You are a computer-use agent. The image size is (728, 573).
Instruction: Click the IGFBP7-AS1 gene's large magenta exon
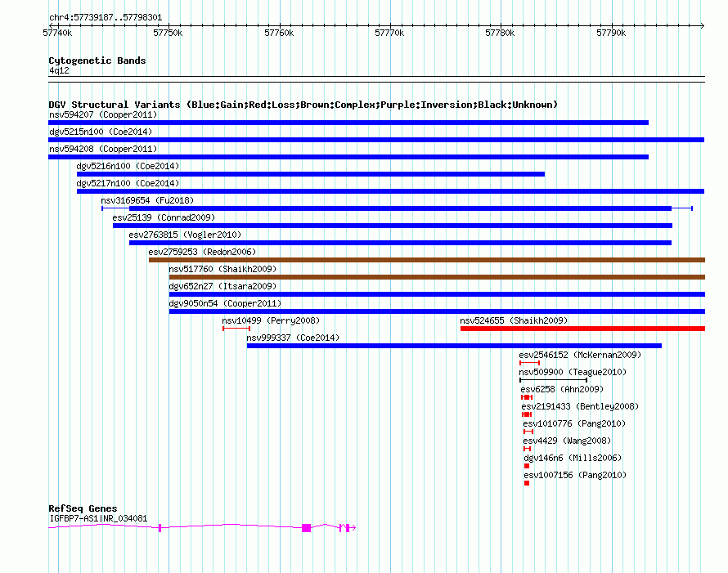(307, 528)
